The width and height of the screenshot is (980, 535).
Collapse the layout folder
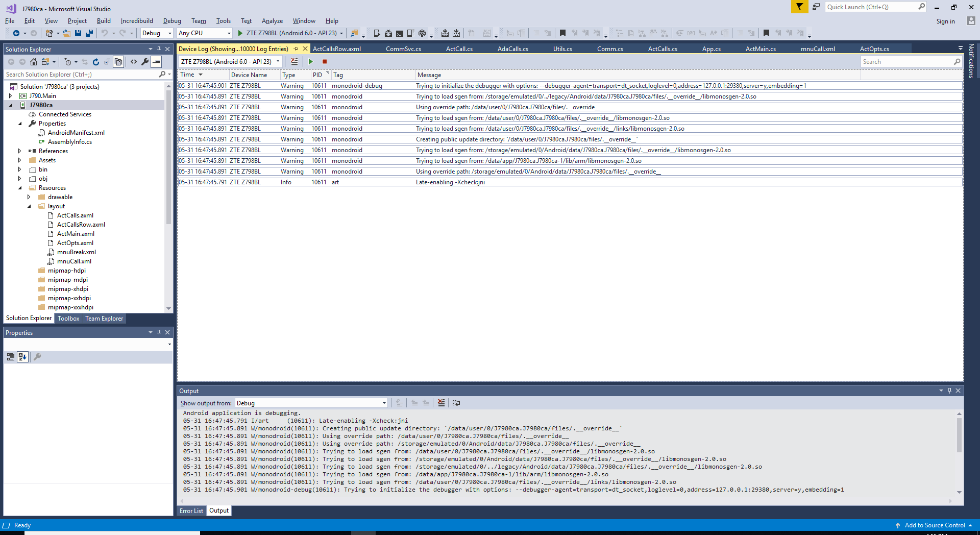(29, 206)
